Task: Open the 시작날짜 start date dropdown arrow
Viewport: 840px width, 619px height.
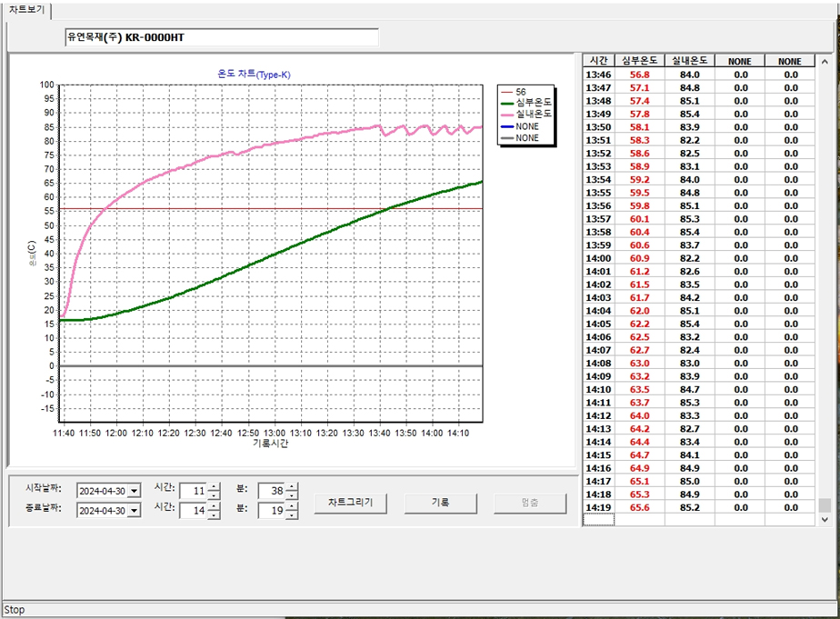Action: coord(135,491)
